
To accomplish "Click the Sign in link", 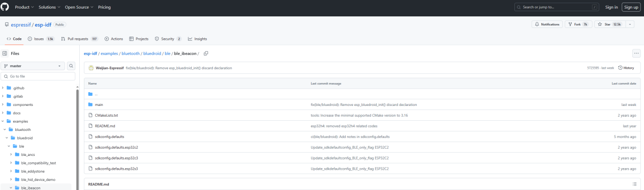I will (611, 7).
